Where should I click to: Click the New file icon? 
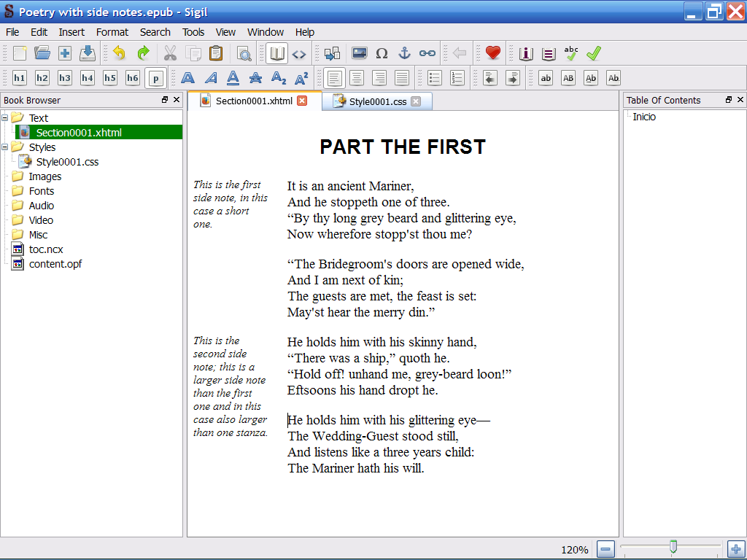[x=20, y=53]
